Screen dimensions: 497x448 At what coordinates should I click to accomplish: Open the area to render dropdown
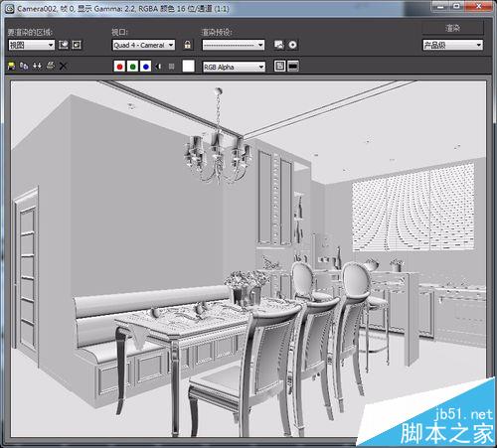click(x=31, y=45)
